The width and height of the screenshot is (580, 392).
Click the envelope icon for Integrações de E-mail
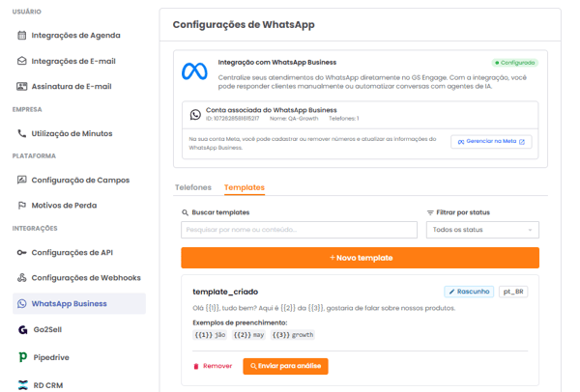point(22,61)
